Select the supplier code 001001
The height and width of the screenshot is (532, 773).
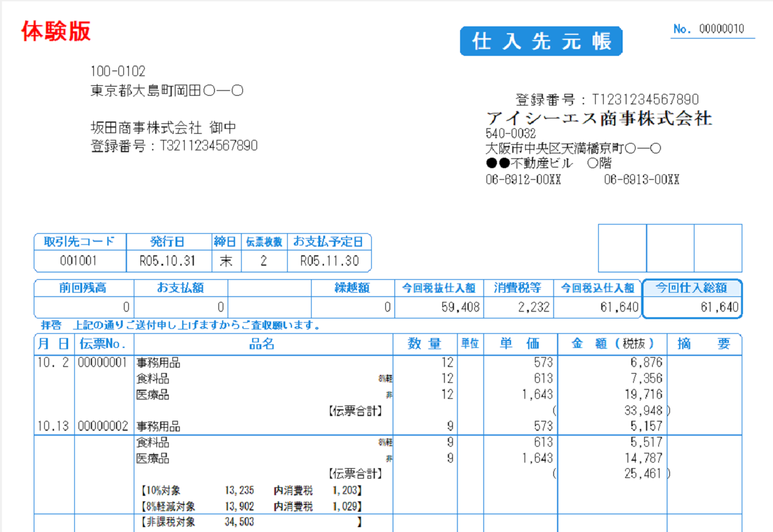tap(79, 261)
